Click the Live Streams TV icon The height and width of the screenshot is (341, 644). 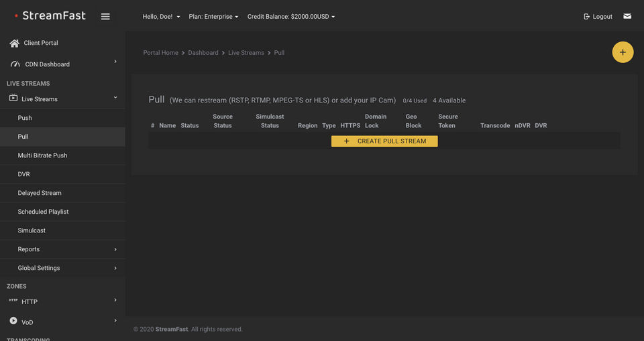pyautogui.click(x=13, y=98)
